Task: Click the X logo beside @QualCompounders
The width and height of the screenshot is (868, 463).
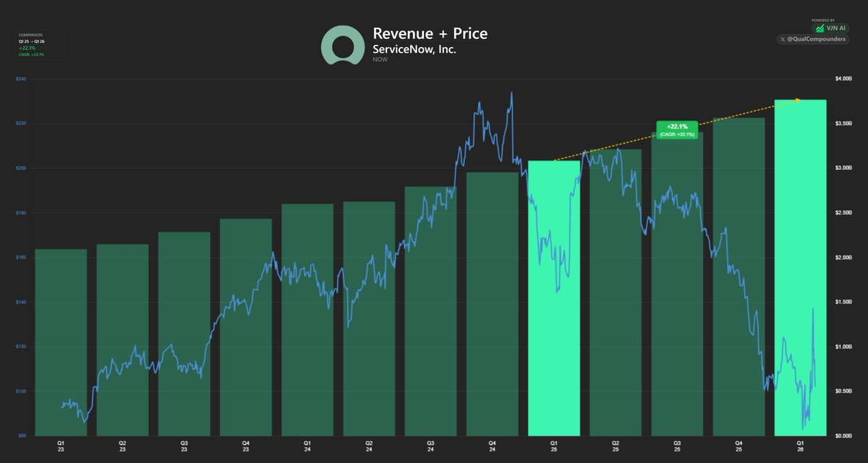Action: [783, 39]
